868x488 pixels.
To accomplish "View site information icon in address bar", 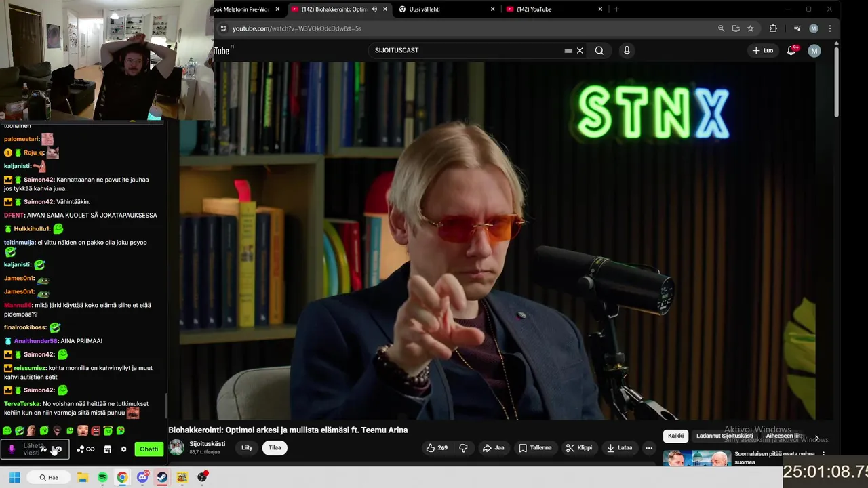I will pyautogui.click(x=224, y=28).
